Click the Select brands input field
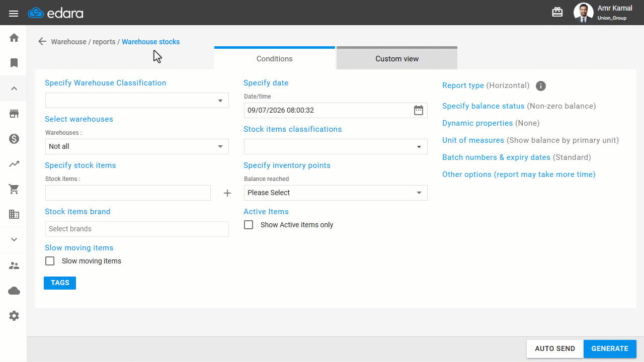This screenshot has height=362, width=644. coord(137,229)
